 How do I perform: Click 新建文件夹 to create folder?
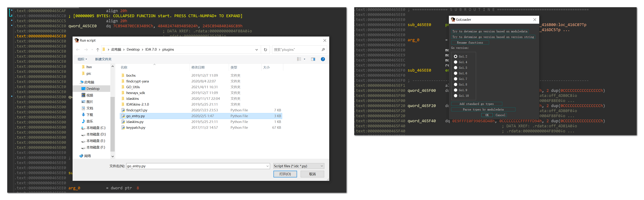(x=103, y=59)
